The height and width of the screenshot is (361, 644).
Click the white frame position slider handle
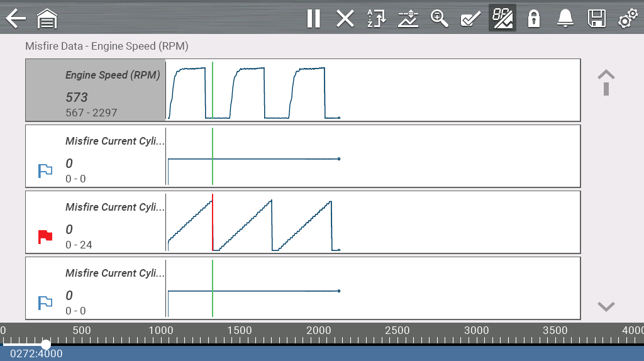[x=46, y=345]
